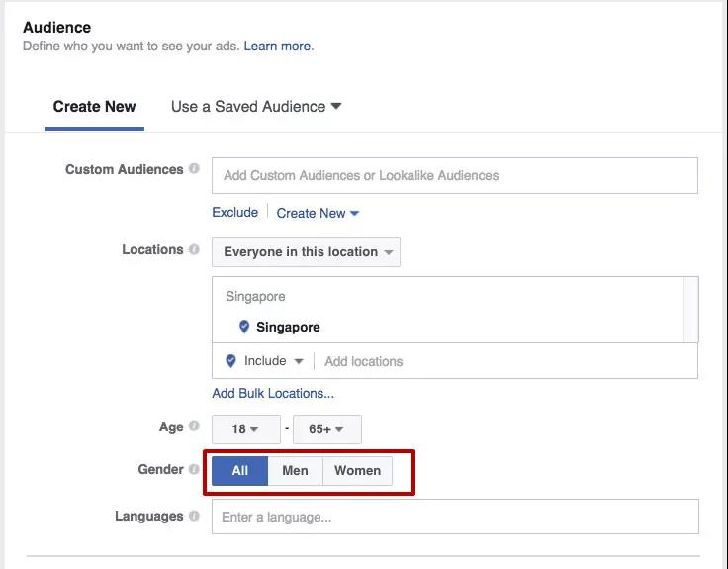The width and height of the screenshot is (728, 569).
Task: Open the minimum age 18 dropdown
Action: pos(244,429)
